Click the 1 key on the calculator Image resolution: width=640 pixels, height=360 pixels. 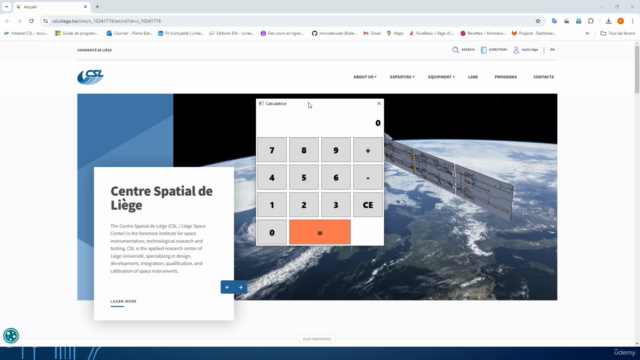[x=272, y=205]
